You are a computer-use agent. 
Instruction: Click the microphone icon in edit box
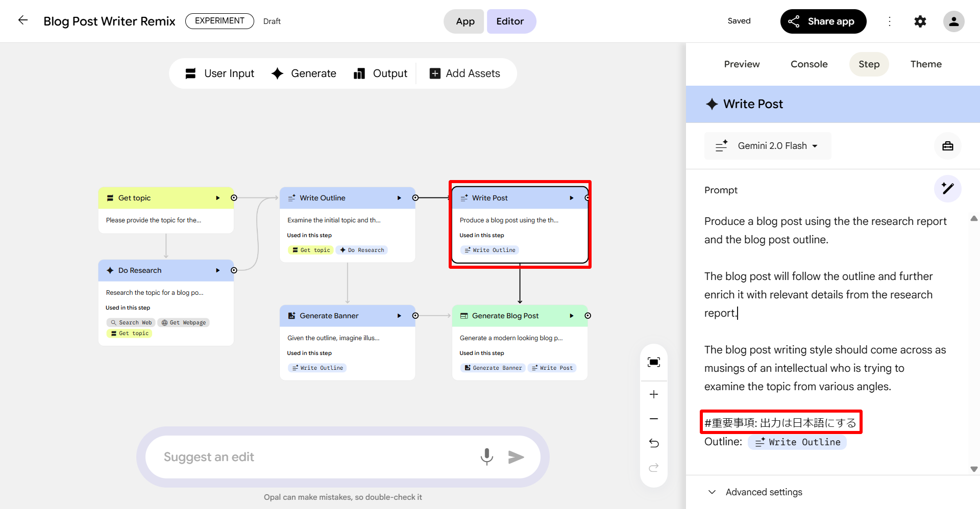(x=486, y=456)
